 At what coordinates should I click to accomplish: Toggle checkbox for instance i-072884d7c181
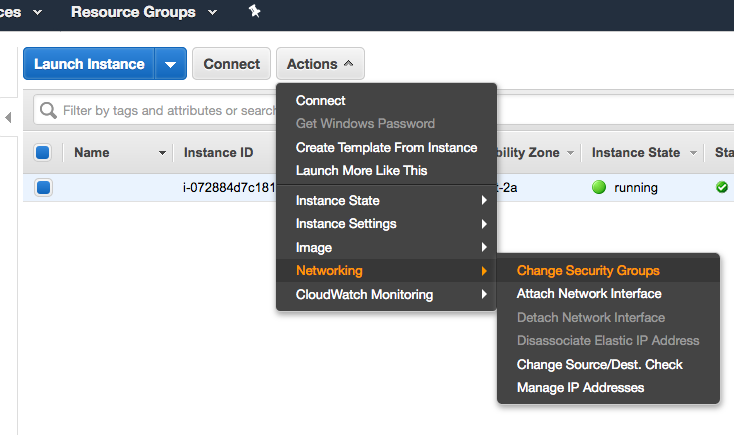pyautogui.click(x=43, y=187)
